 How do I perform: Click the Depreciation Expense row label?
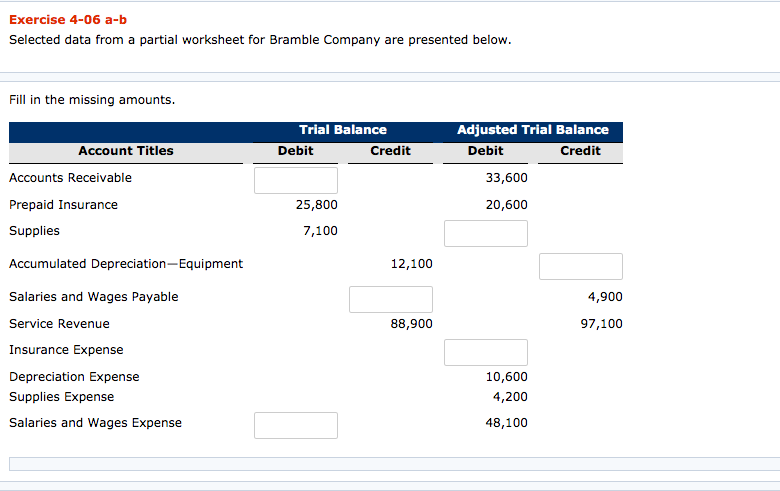coord(74,377)
